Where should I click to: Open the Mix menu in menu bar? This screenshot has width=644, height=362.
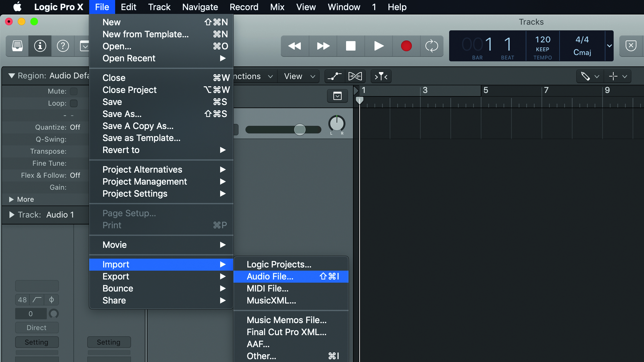pyautogui.click(x=277, y=7)
